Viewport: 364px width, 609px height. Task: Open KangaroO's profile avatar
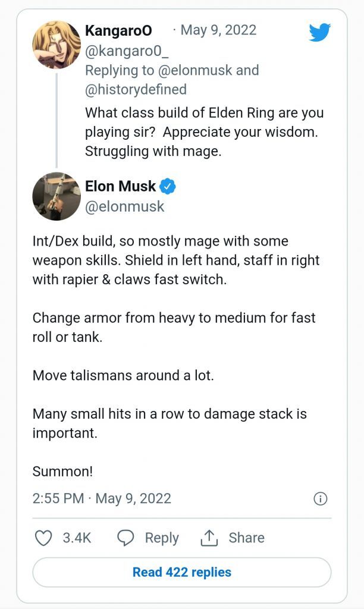tap(57, 45)
